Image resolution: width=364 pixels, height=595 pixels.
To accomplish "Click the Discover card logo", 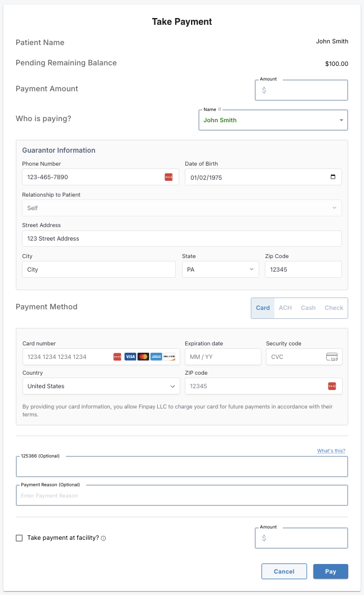I will pyautogui.click(x=169, y=357).
